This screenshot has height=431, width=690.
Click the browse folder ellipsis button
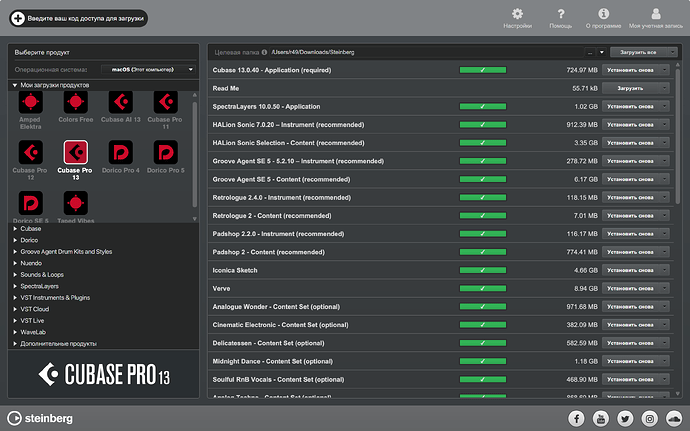[590, 52]
